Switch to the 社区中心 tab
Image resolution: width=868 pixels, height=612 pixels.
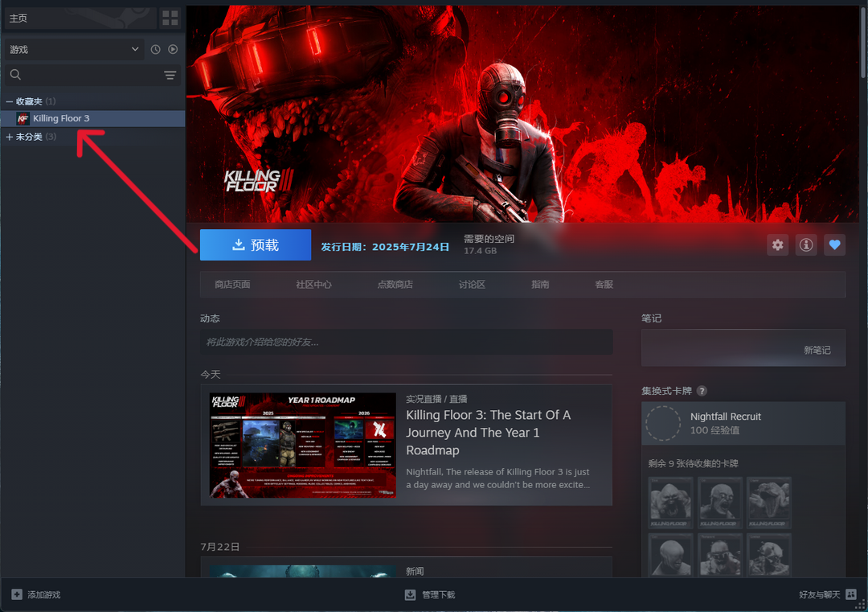tap(313, 285)
